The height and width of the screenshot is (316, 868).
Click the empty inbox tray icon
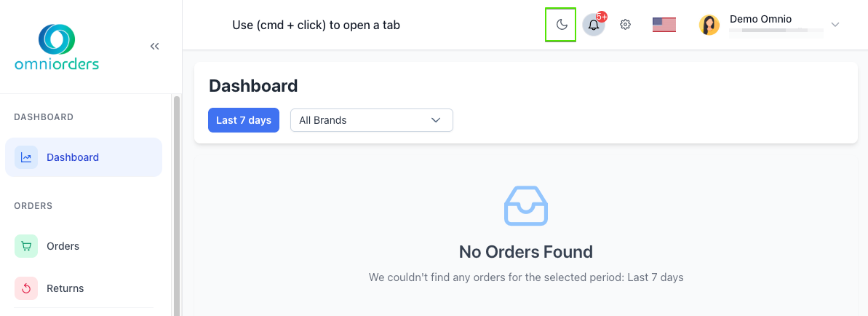pos(525,206)
